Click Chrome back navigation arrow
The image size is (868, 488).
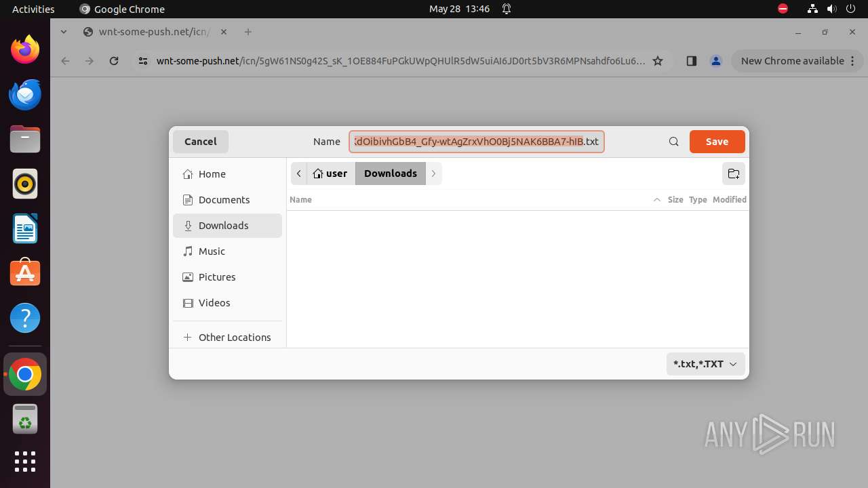click(x=65, y=61)
